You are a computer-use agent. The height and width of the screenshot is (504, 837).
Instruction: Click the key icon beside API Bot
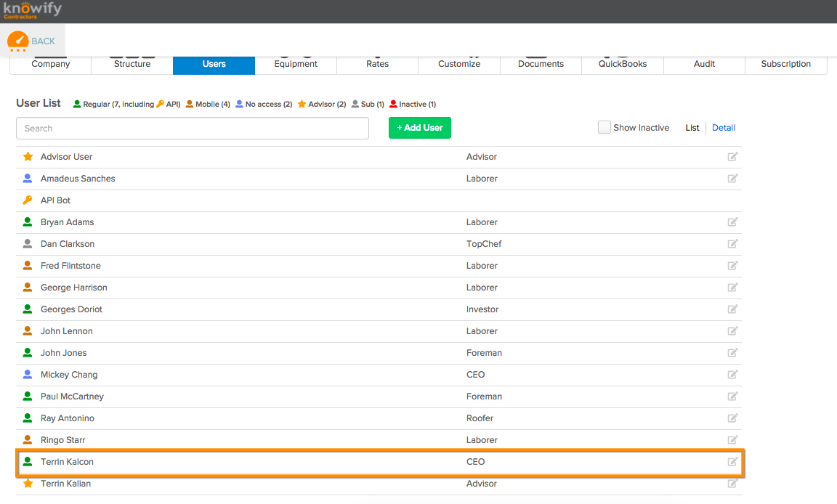[28, 200]
